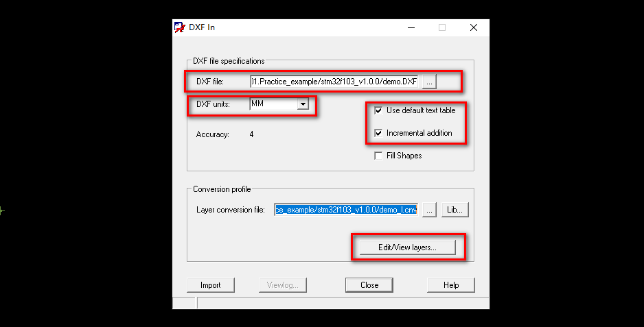Screen dimensions: 644x327
Task: Click the Accuracy value 4
Action: pyautogui.click(x=251, y=134)
